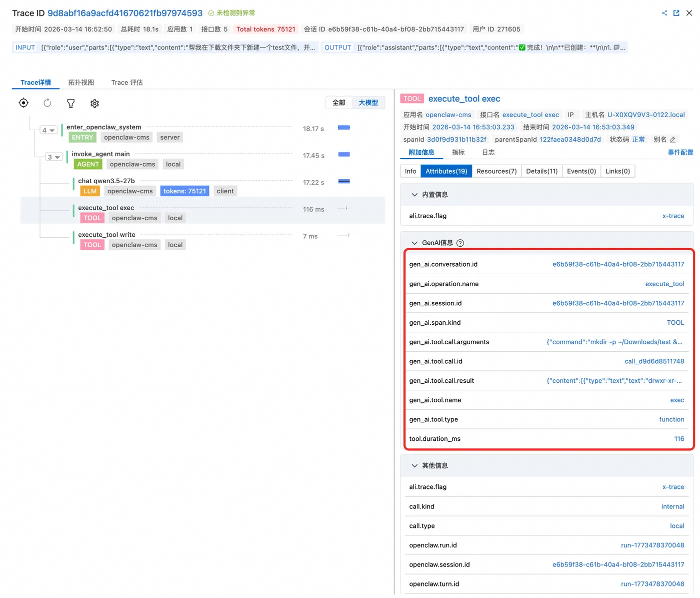Select the execute_tool write span row
The width and height of the screenshot is (700, 598).
click(202, 240)
